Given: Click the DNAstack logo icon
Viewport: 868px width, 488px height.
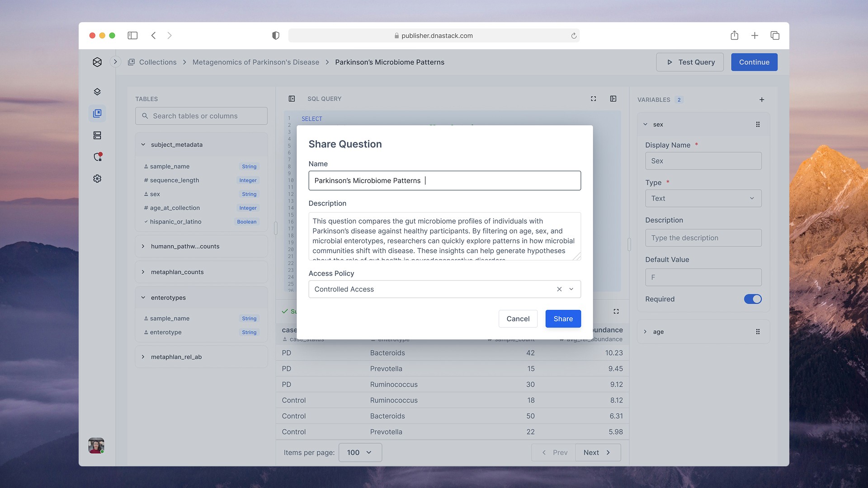Looking at the screenshot, I should click(x=97, y=62).
